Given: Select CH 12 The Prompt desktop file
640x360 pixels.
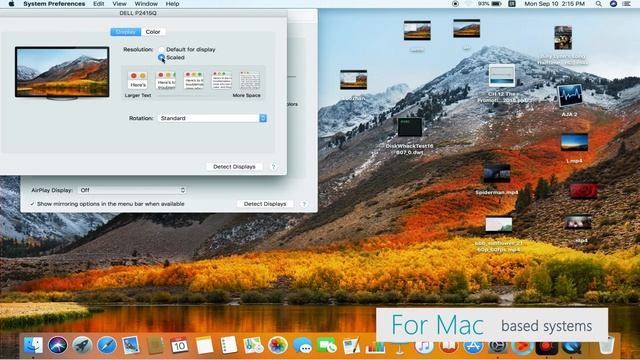Looking at the screenshot, I should tap(502, 76).
